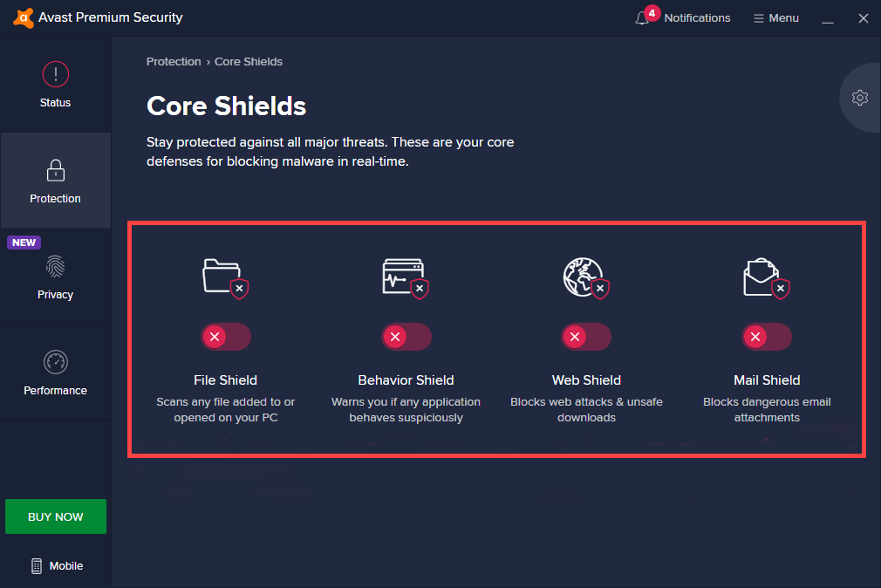The width and height of the screenshot is (881, 588).
Task: Open the Mobile link in sidebar
Action: pos(58,566)
